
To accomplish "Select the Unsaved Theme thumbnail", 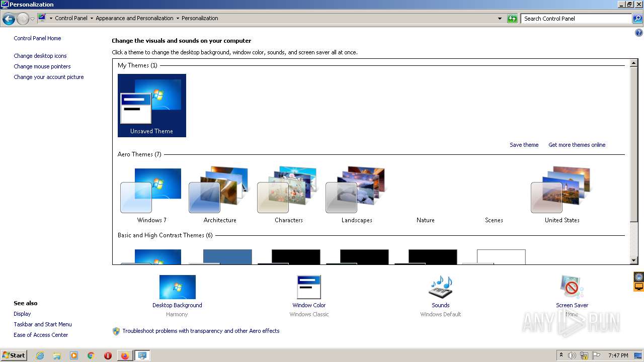I will 152,106.
